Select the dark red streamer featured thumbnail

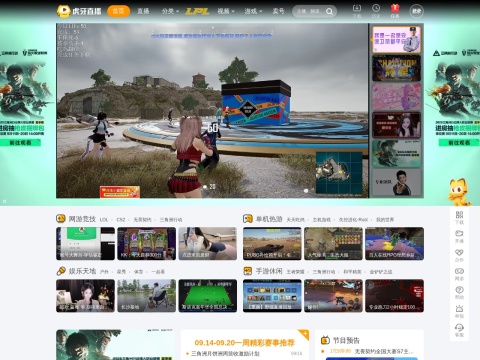coord(396,125)
